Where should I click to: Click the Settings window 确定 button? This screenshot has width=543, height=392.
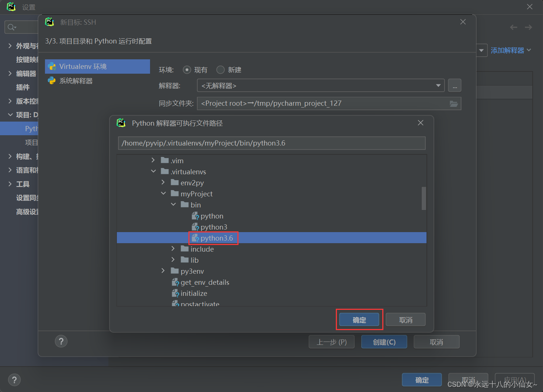coord(422,380)
